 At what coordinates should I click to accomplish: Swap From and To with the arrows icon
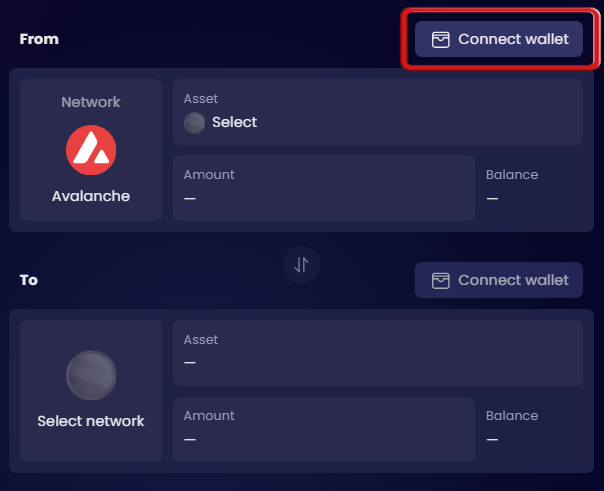click(x=301, y=265)
